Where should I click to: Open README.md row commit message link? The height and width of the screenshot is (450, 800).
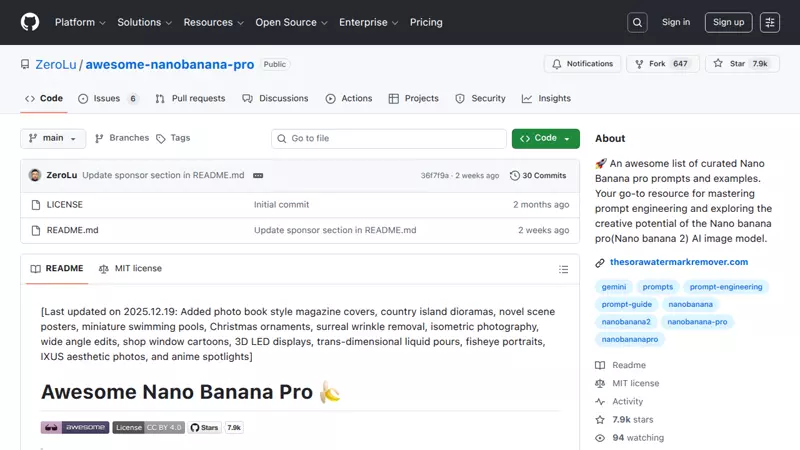coord(335,230)
